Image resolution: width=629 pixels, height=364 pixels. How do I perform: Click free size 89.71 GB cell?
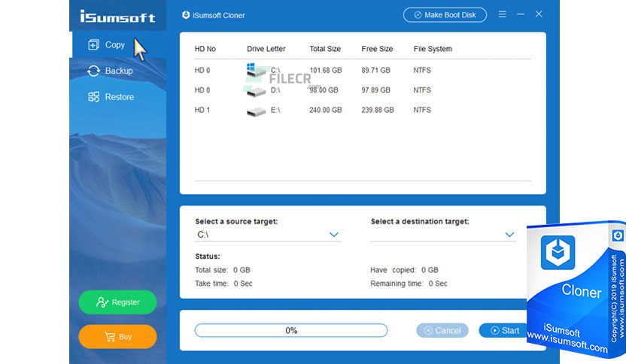pyautogui.click(x=375, y=70)
